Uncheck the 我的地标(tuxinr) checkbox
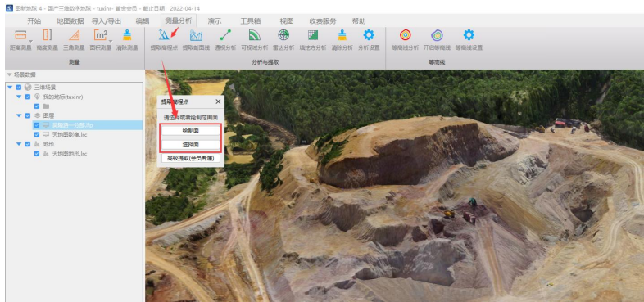Image resolution: width=644 pixels, height=302 pixels. pyautogui.click(x=28, y=97)
